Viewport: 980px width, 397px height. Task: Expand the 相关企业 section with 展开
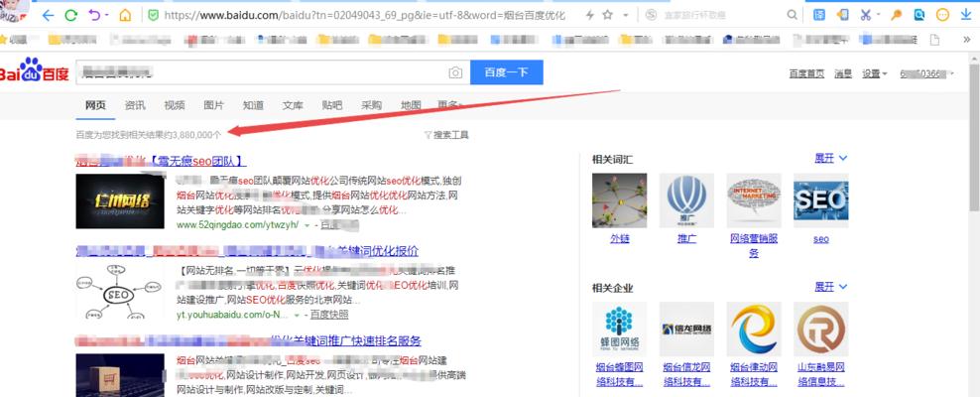point(830,287)
